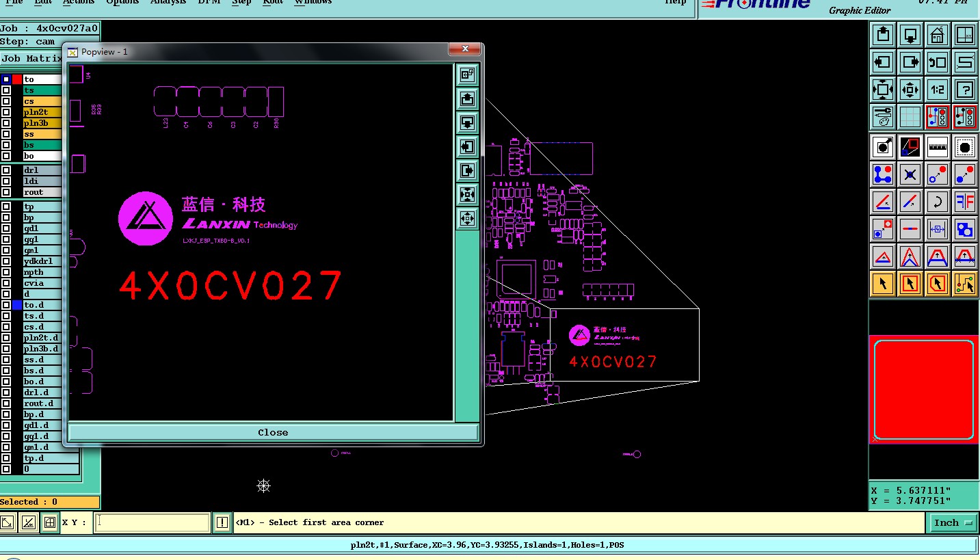Toggle checkbox for layer ts

pyautogui.click(x=6, y=90)
